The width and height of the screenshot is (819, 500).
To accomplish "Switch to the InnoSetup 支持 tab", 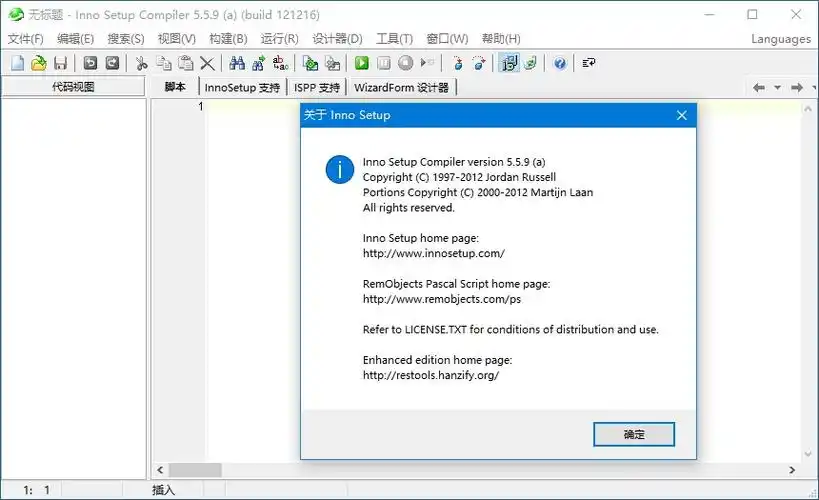I will pos(242,87).
